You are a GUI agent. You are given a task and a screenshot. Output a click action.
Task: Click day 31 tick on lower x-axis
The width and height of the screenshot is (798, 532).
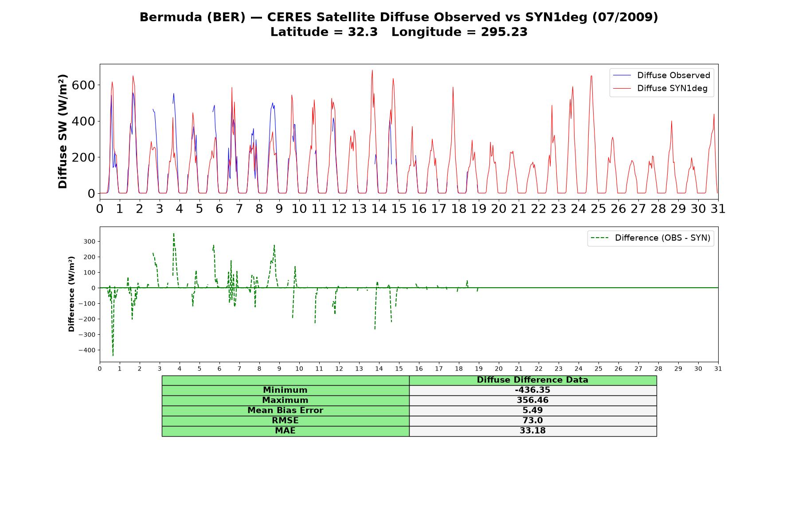[x=718, y=369]
